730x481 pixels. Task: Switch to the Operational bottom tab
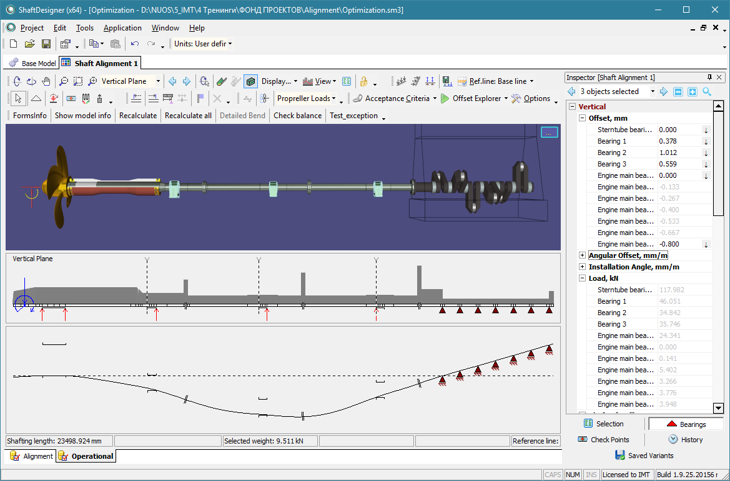tap(86, 456)
